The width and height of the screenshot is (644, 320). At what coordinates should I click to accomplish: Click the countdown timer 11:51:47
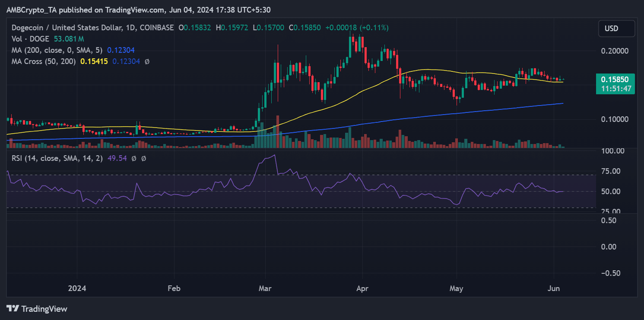(616, 89)
